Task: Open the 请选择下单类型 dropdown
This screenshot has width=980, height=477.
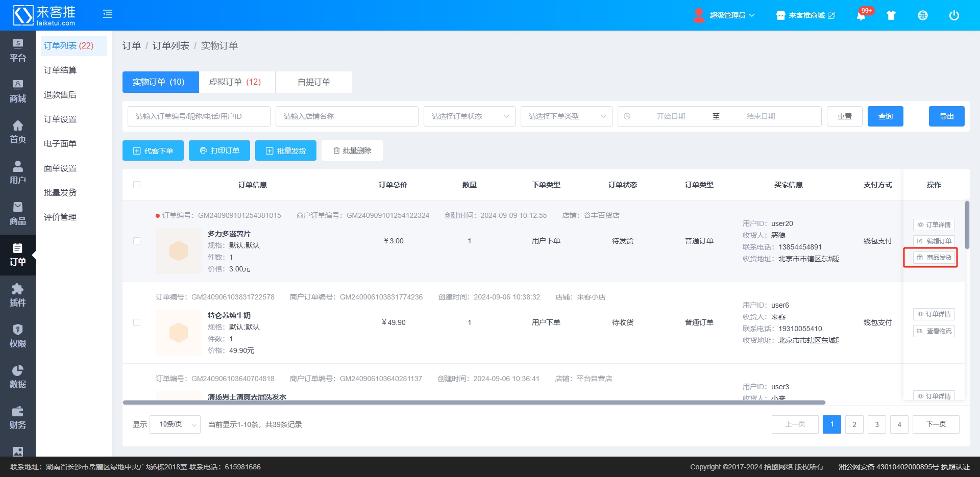Action: (x=566, y=116)
